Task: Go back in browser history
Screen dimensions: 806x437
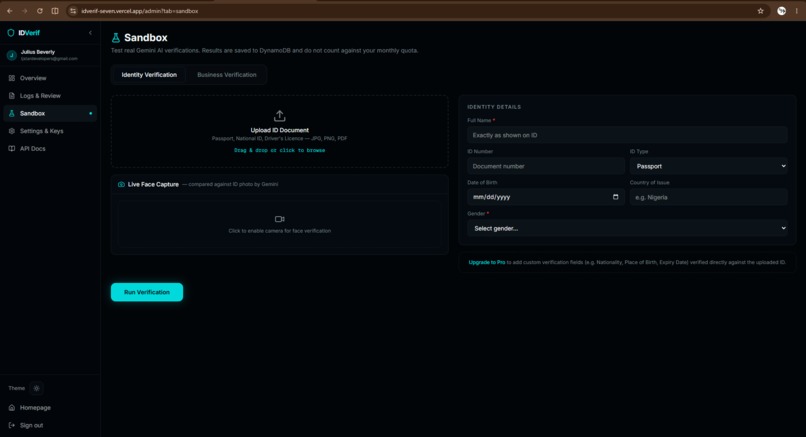Action: 10,11
